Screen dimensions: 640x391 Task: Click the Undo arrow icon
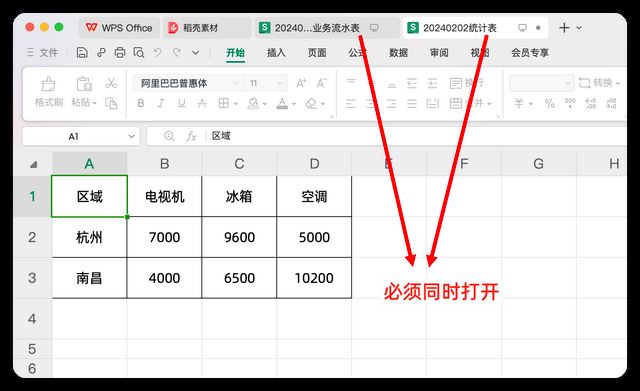[158, 53]
